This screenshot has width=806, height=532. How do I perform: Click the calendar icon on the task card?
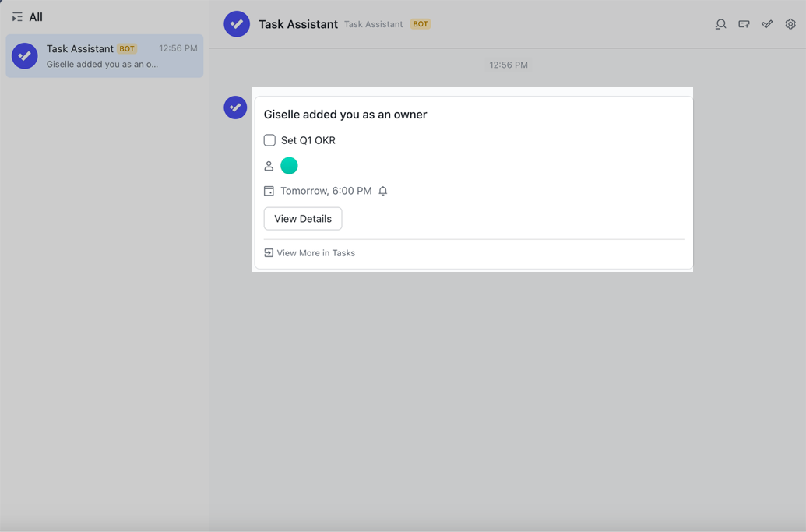[x=269, y=190]
